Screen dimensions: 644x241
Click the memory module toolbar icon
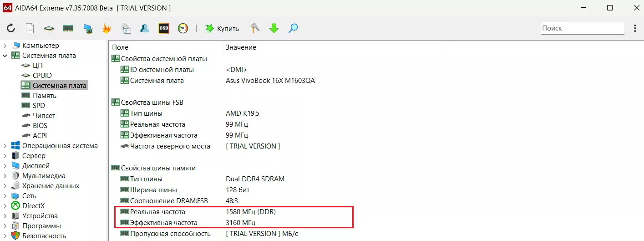click(68, 28)
